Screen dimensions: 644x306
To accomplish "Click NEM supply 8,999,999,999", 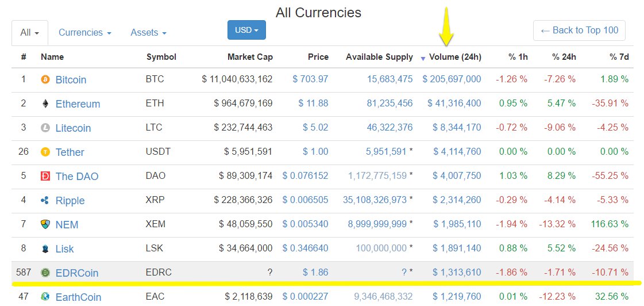I will [377, 224].
